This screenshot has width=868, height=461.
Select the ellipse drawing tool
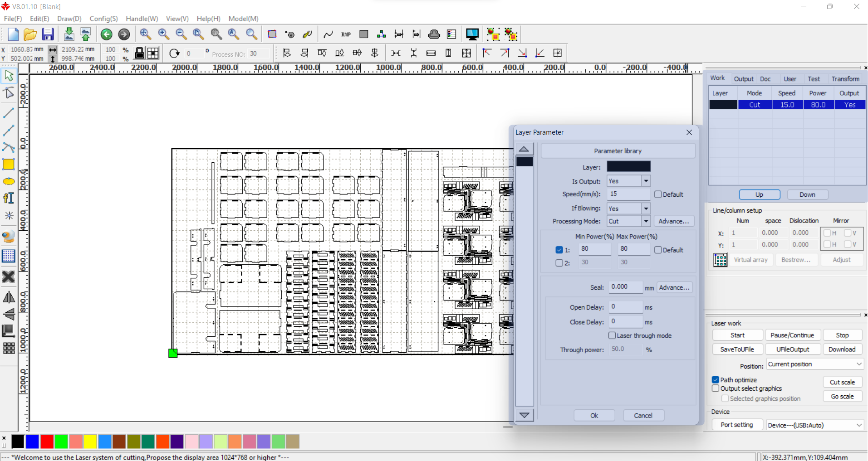pyautogui.click(x=9, y=182)
